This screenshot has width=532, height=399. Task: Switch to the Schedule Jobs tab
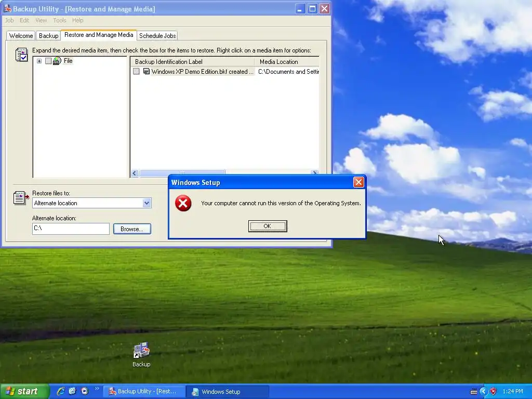(x=157, y=36)
